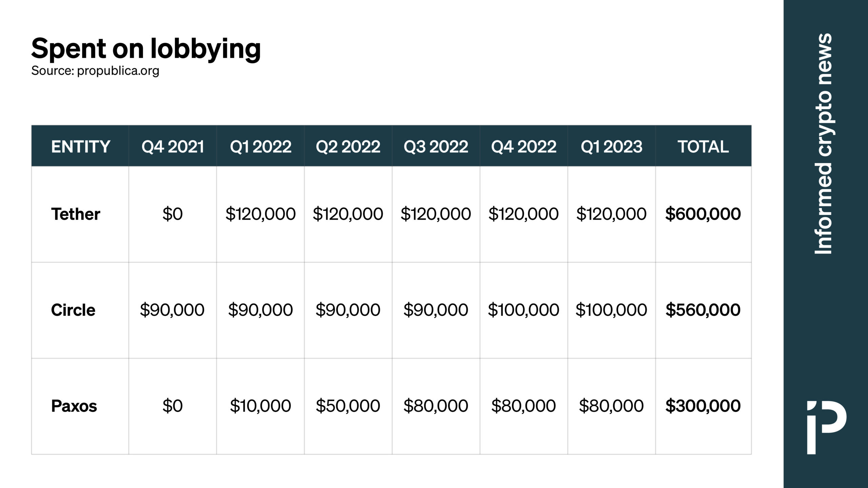Click the Q1 2023 header cell
868x488 pixels.
pyautogui.click(x=612, y=146)
